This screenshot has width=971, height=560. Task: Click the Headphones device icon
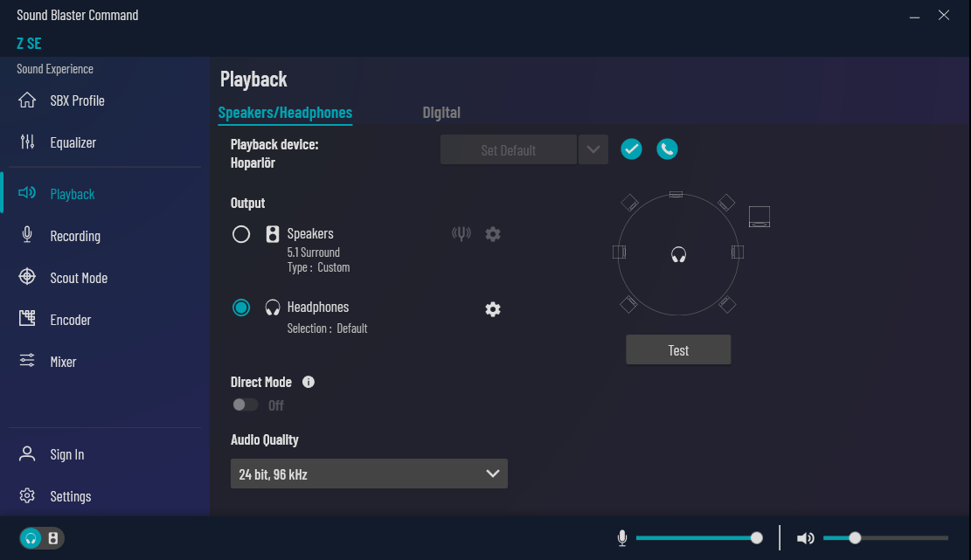click(x=273, y=308)
